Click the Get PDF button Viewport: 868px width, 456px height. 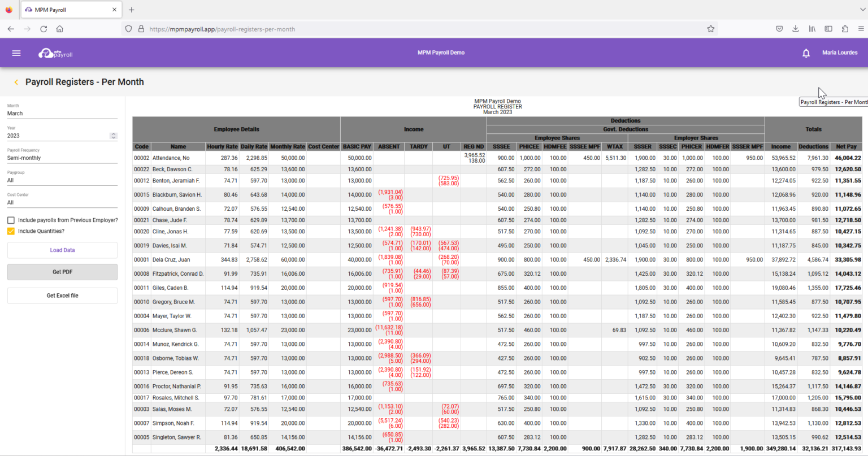click(62, 272)
